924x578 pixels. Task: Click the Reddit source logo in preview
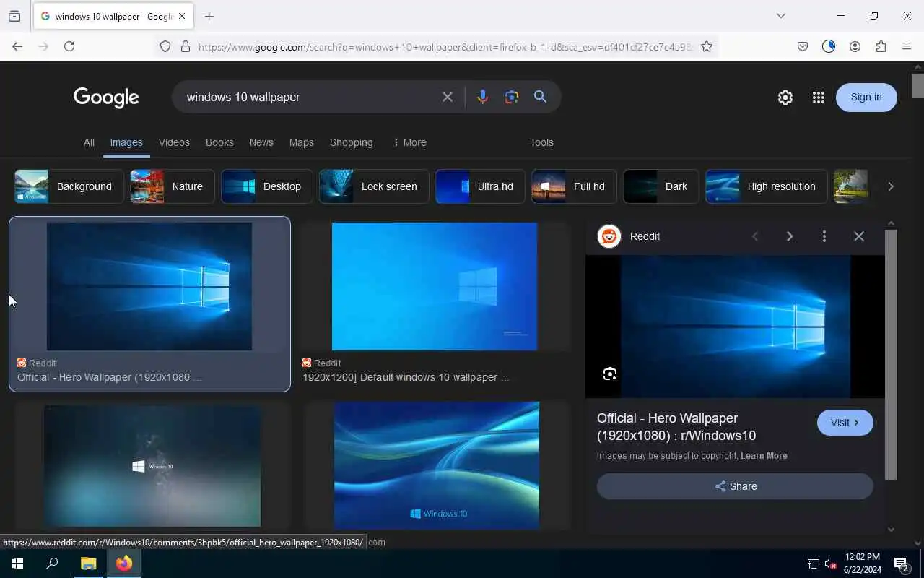(609, 236)
